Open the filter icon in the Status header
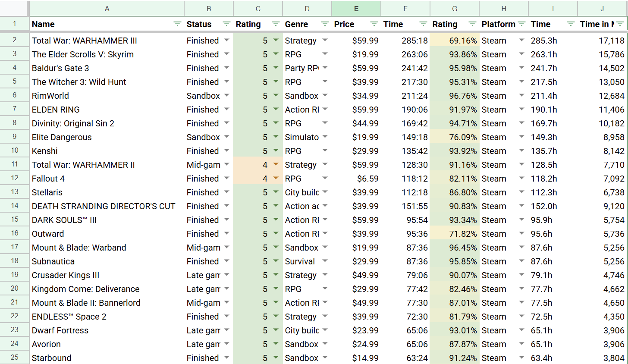628x364 pixels. [x=226, y=24]
